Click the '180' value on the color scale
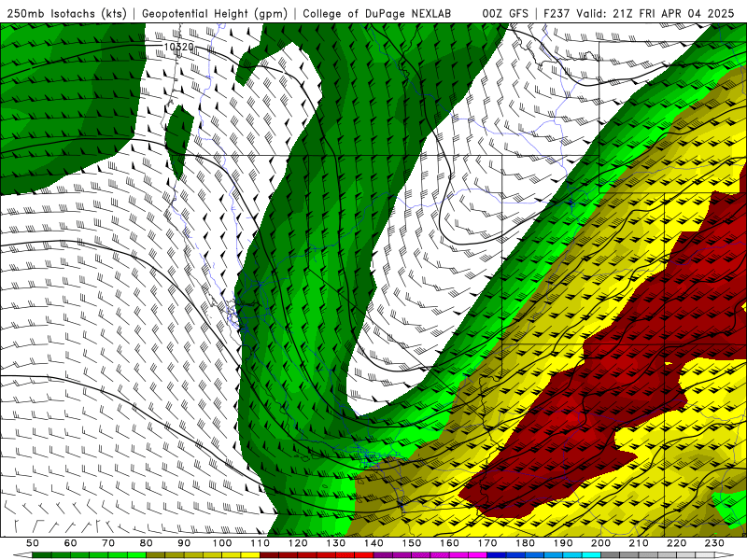The height and width of the screenshot is (560, 747). point(525,543)
